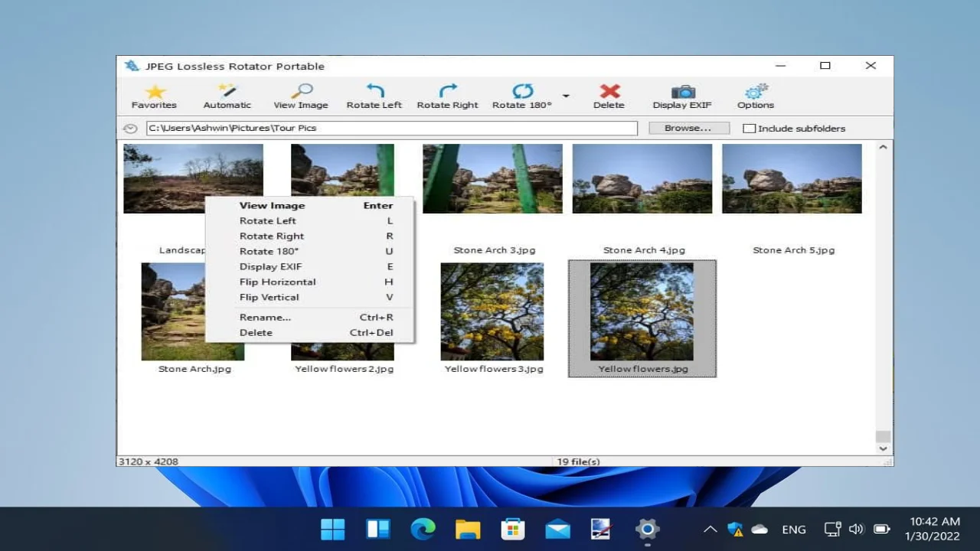The image size is (980, 551).
Task: Click 3120 x 4208 dimensions in status bar
Action: [147, 461]
